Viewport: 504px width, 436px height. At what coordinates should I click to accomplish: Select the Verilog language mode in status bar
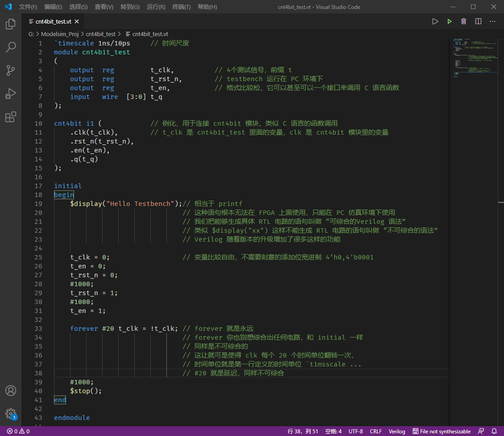pyautogui.click(x=397, y=431)
